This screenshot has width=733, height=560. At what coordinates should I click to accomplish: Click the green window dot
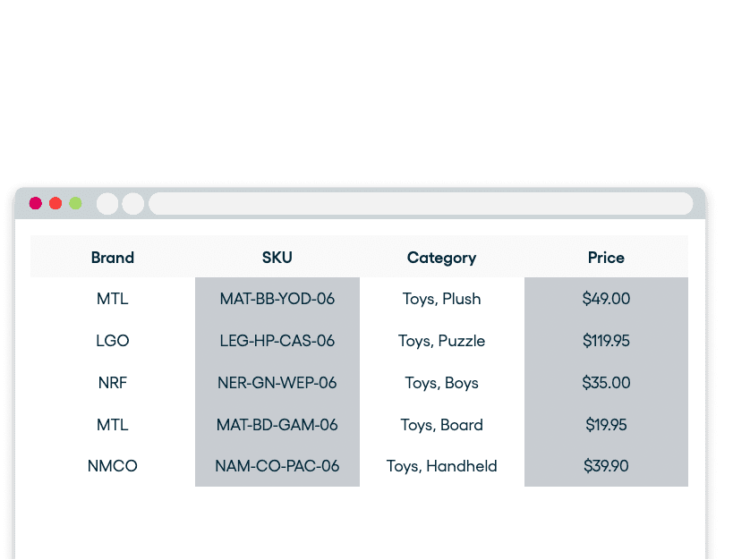(x=76, y=203)
